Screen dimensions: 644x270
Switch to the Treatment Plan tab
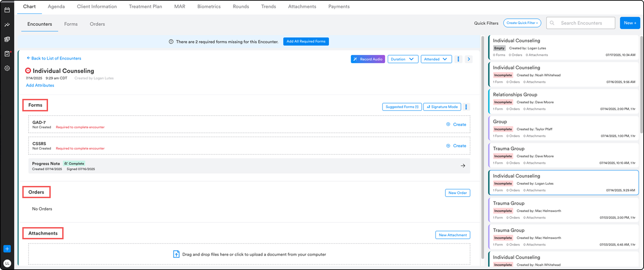point(145,6)
